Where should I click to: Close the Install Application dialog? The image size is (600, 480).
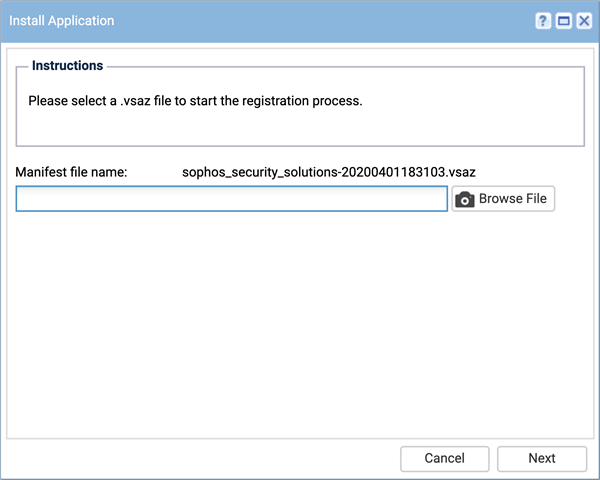pos(584,21)
